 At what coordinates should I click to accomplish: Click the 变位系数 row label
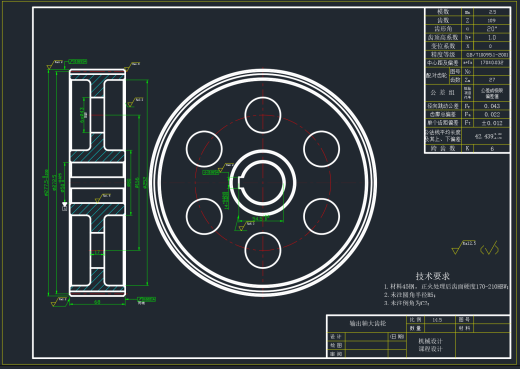pyautogui.click(x=443, y=46)
